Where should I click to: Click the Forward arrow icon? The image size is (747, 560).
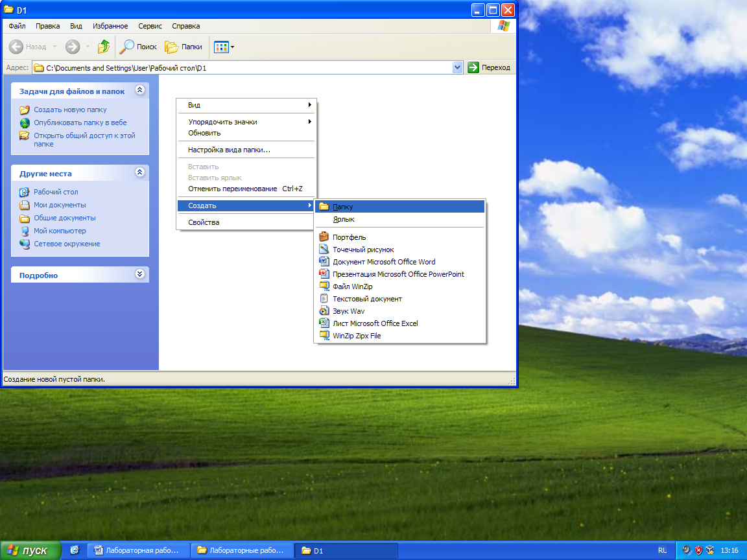[x=73, y=47]
